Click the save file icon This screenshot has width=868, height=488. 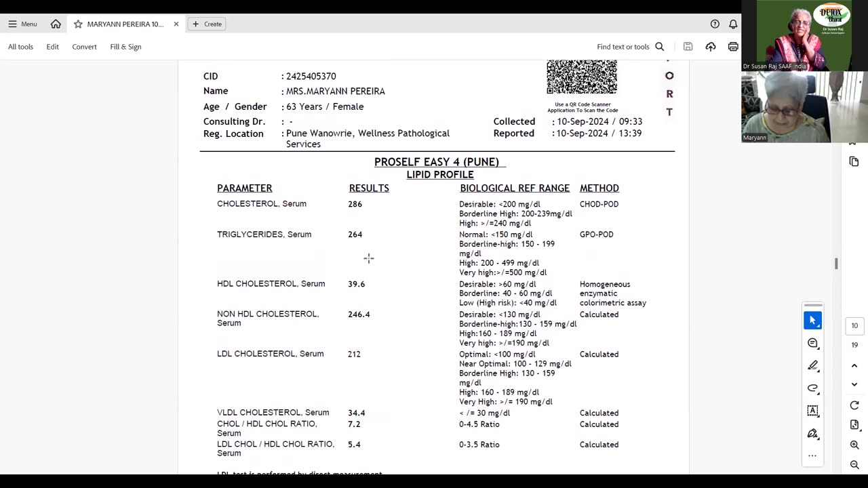pos(688,47)
